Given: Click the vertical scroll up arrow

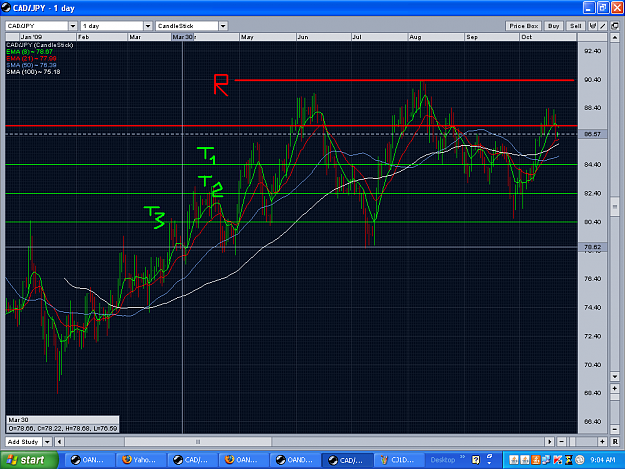Looking at the screenshot, I should pyautogui.click(x=615, y=38).
